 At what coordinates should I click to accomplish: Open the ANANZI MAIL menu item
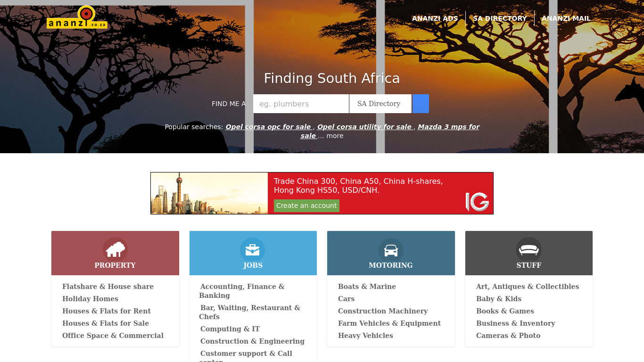pos(566,18)
